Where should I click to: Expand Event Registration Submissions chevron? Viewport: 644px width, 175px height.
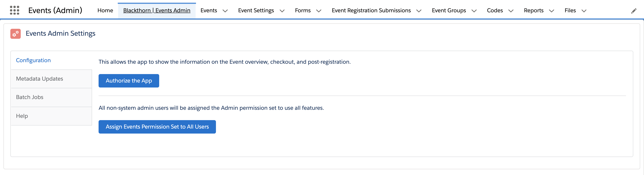coord(419,11)
